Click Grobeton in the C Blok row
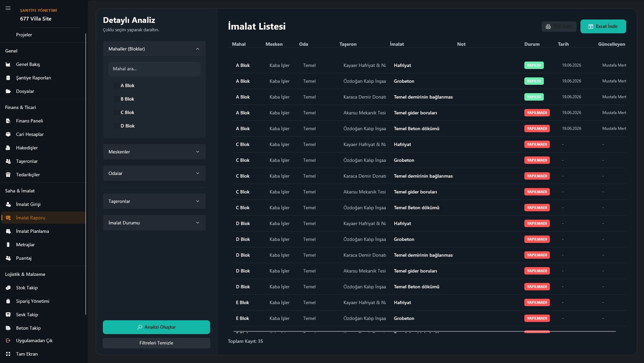 point(404,160)
